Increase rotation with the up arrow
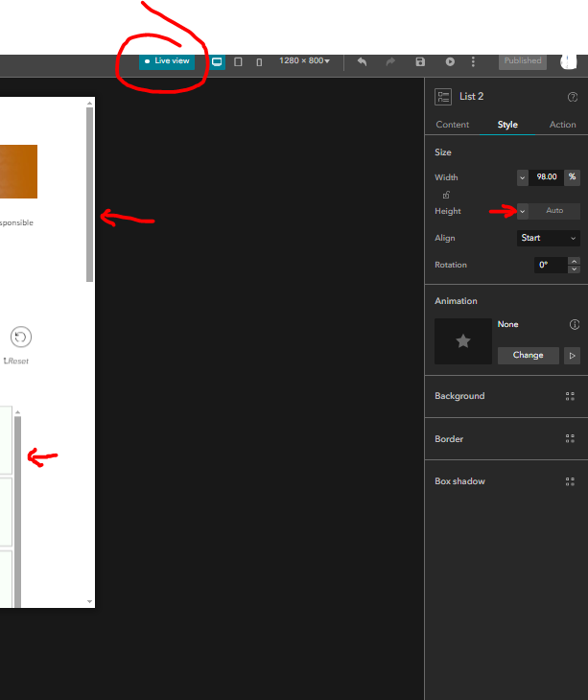 [575, 261]
